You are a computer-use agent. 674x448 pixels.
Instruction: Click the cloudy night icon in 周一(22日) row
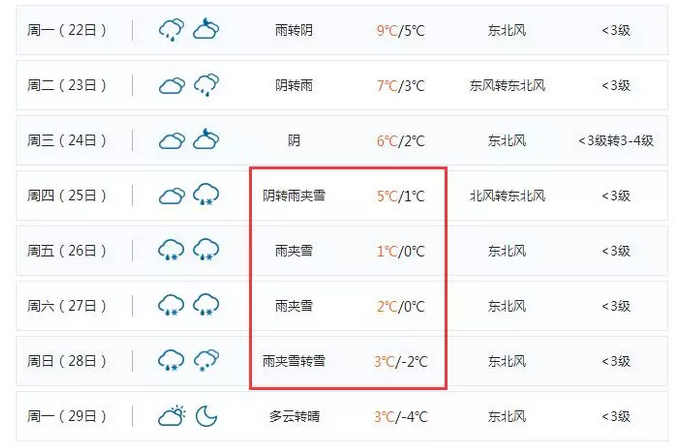[206, 30]
